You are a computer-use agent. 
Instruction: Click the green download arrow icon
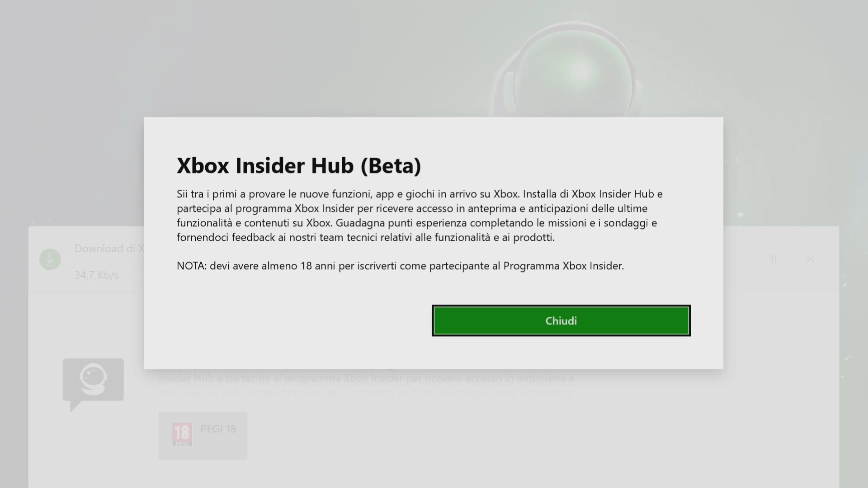(50, 259)
